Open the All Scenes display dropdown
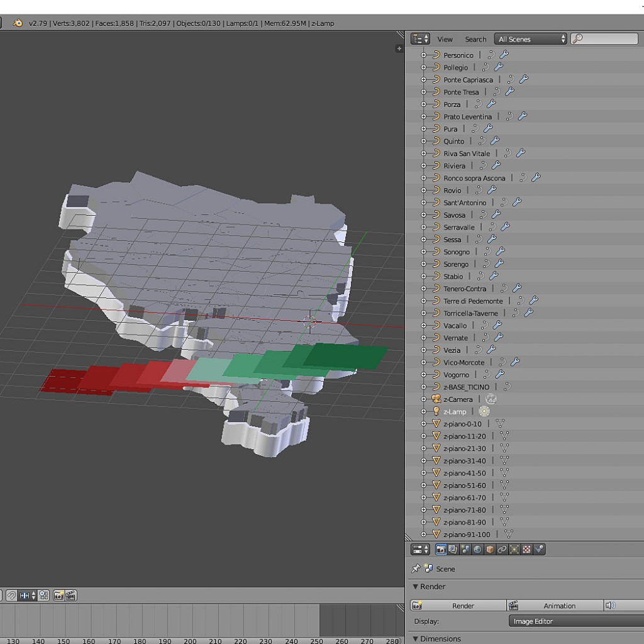Viewport: 644px width, 644px height. [x=530, y=38]
